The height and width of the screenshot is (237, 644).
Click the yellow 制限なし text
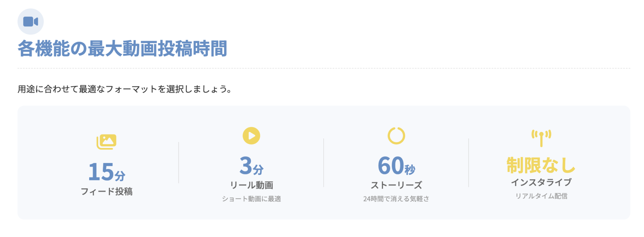point(541,165)
